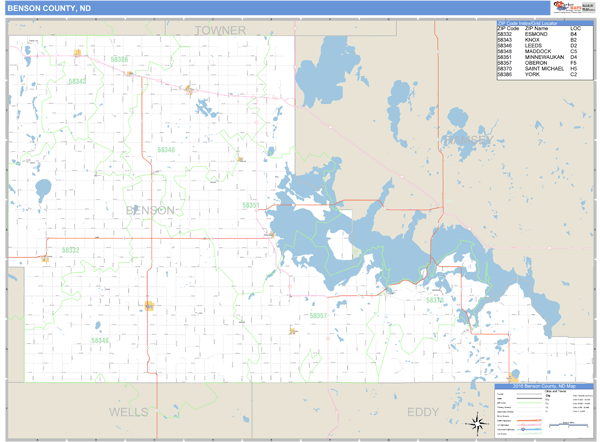
Task: Click the EDDY county label
Action: tap(423, 412)
